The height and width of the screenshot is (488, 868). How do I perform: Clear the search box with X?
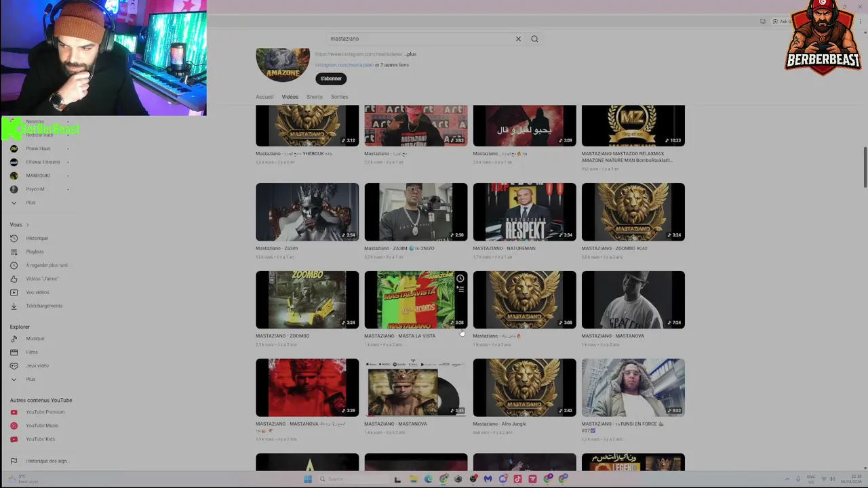(x=518, y=39)
